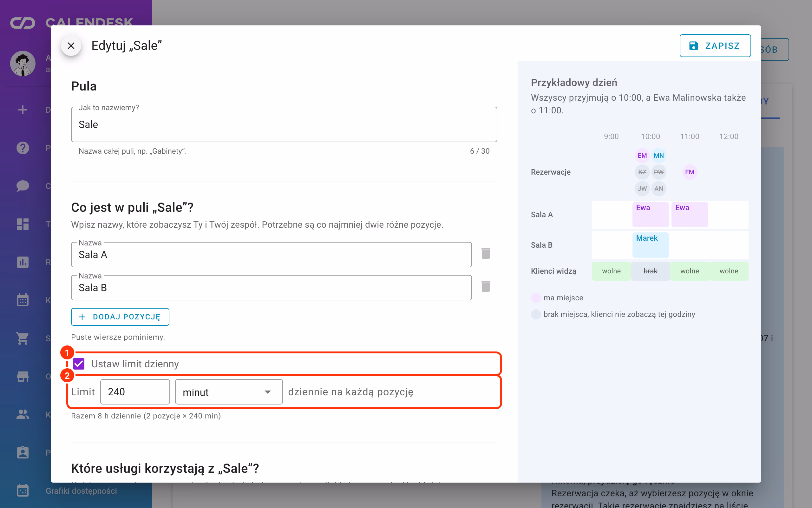This screenshot has width=812, height=508.
Task: Open the minut unit dropdown
Action: coord(229,392)
